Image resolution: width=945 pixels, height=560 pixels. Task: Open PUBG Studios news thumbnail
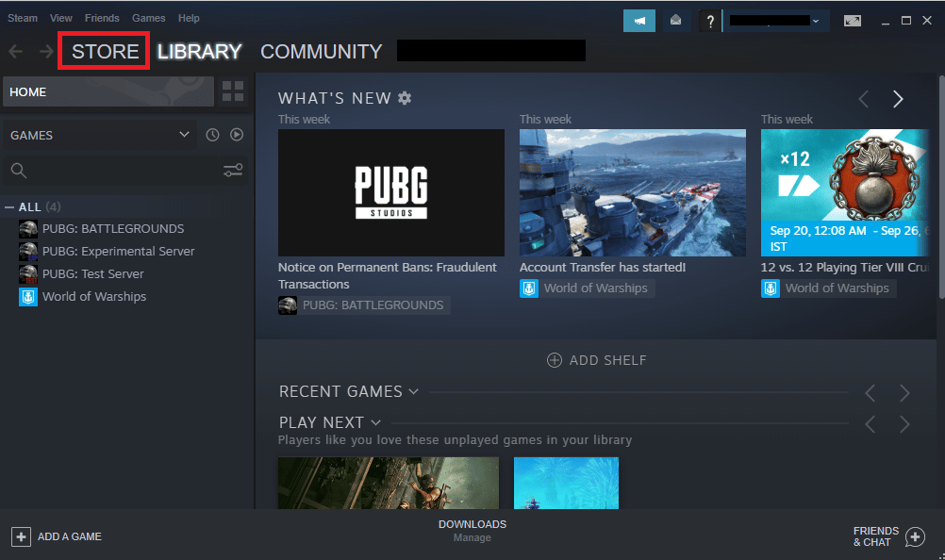click(391, 192)
